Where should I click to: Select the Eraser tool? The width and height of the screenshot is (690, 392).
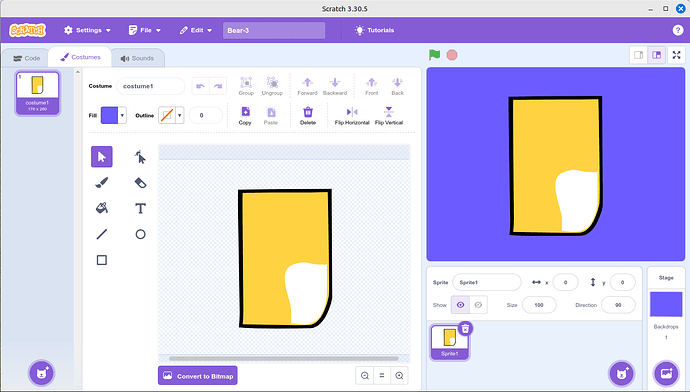click(140, 183)
